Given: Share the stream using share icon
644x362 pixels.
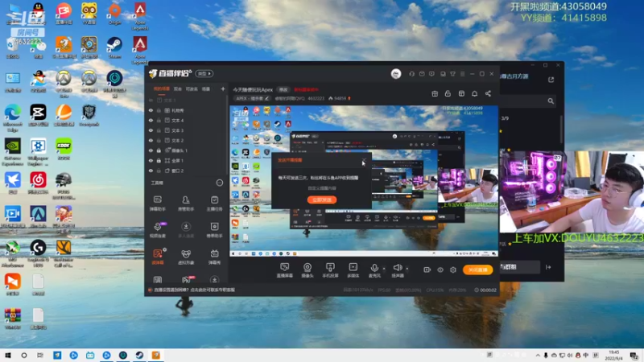Looking at the screenshot, I should click(488, 93).
